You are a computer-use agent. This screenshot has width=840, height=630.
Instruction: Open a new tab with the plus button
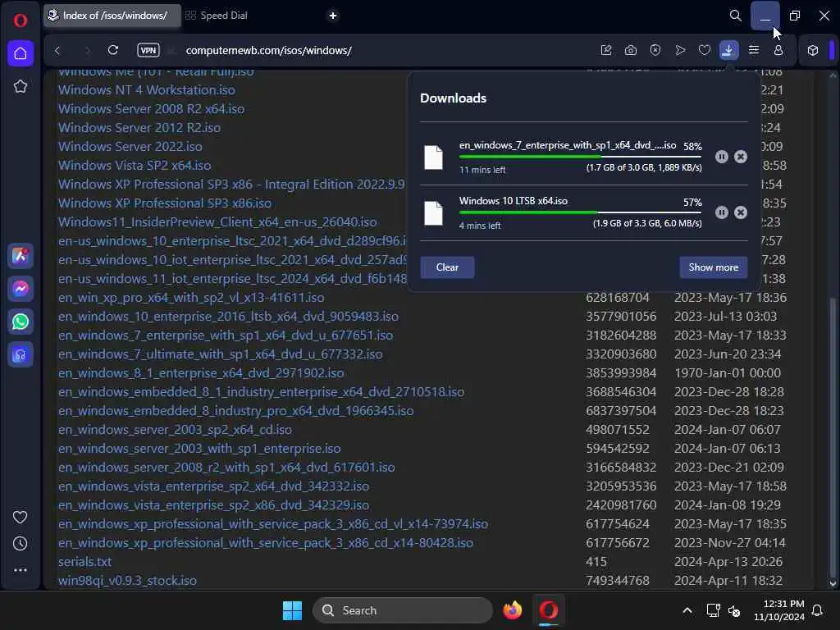(333, 16)
